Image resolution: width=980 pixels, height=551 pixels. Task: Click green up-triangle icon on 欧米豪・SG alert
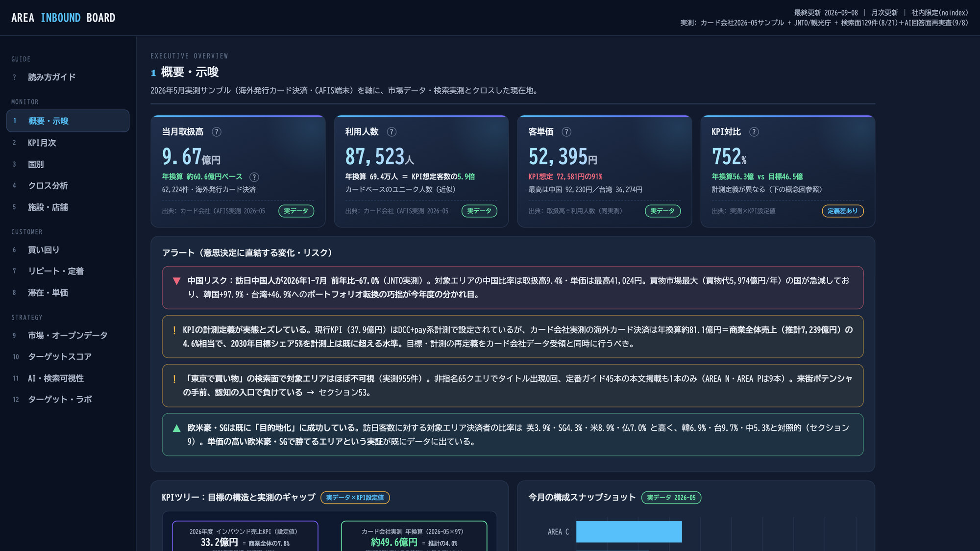(177, 428)
